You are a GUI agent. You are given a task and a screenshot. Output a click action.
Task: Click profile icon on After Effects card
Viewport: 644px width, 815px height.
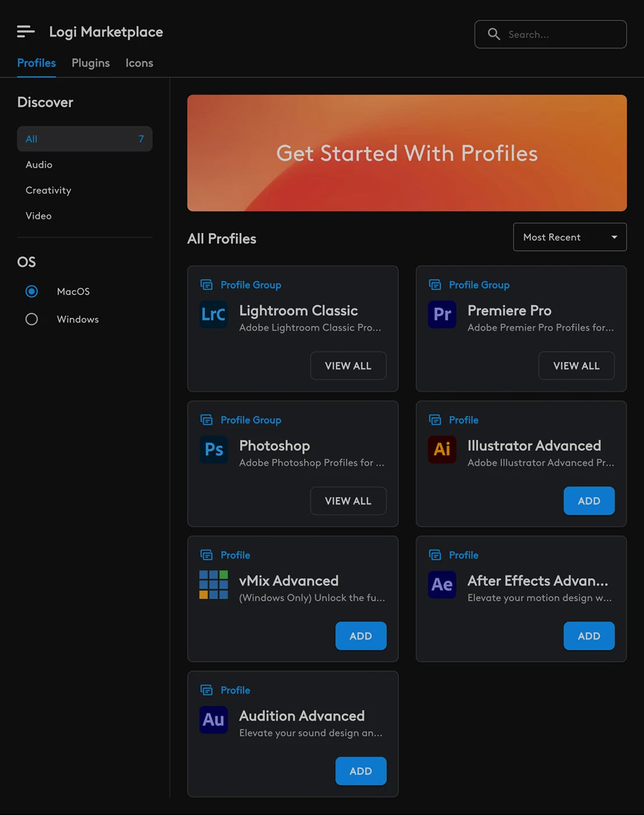435,555
